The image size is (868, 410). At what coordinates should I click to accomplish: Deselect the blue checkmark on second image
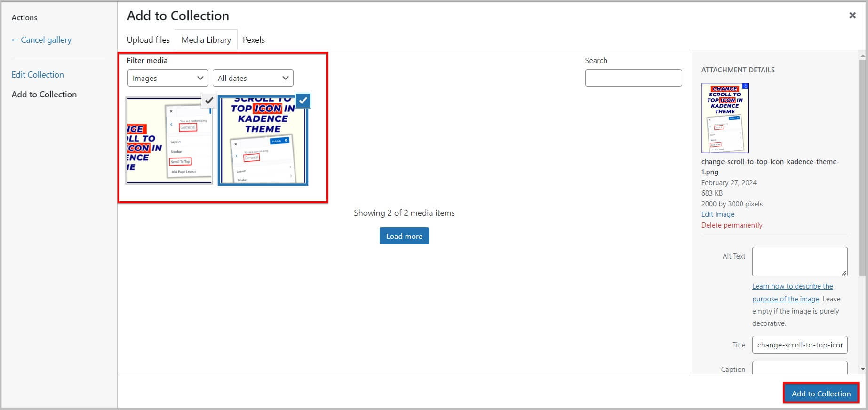(303, 100)
